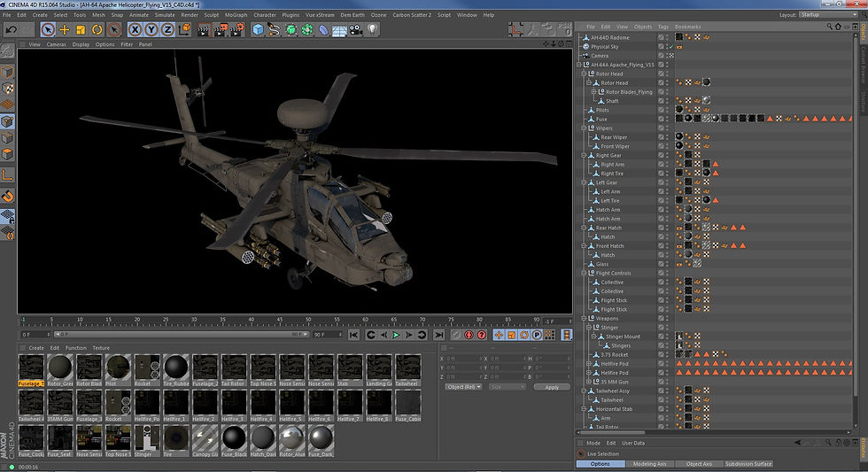
Task: Select the Rotor_Alum chrome material
Action: 291,441
